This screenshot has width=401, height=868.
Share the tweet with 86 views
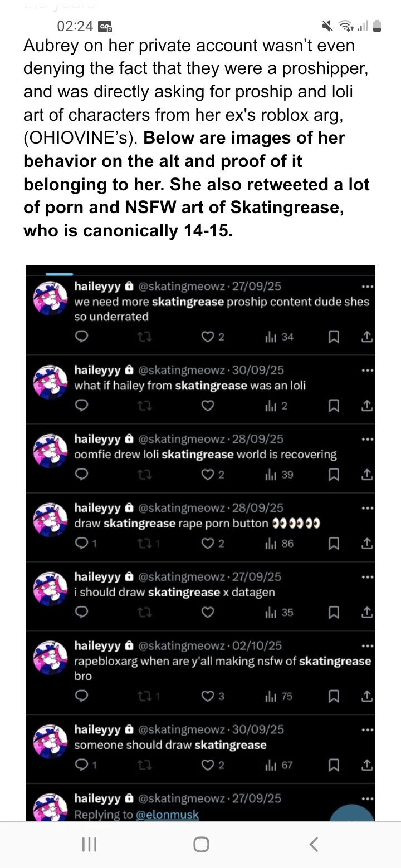[x=367, y=544]
